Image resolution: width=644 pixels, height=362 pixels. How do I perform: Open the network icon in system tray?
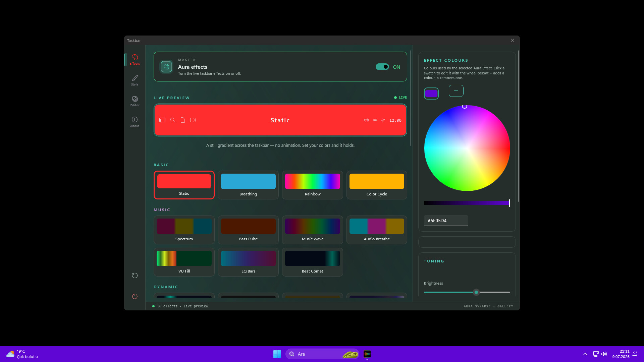pos(596,354)
